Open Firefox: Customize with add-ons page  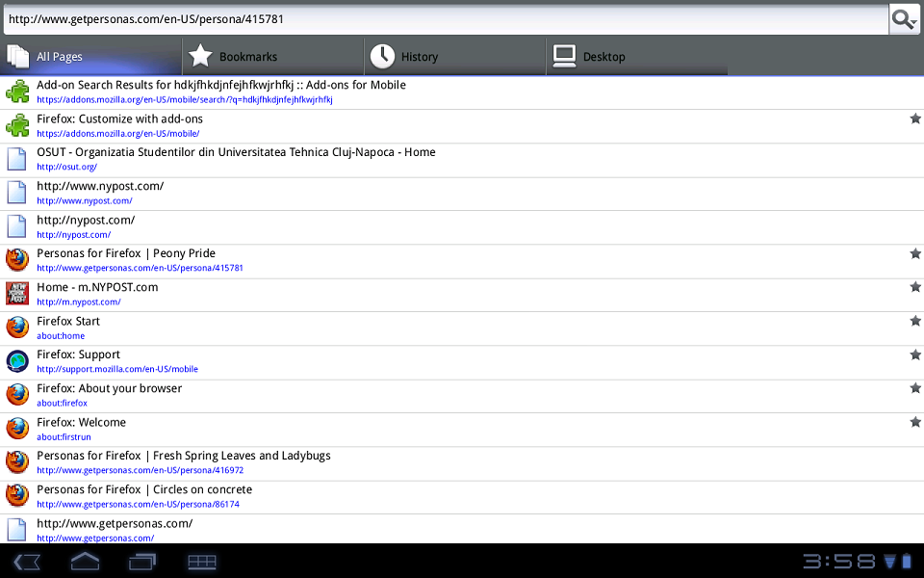tap(462, 126)
